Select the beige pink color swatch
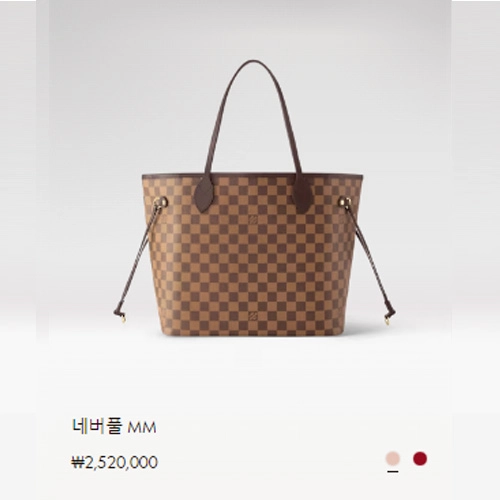This screenshot has height=500, width=500. (393, 458)
